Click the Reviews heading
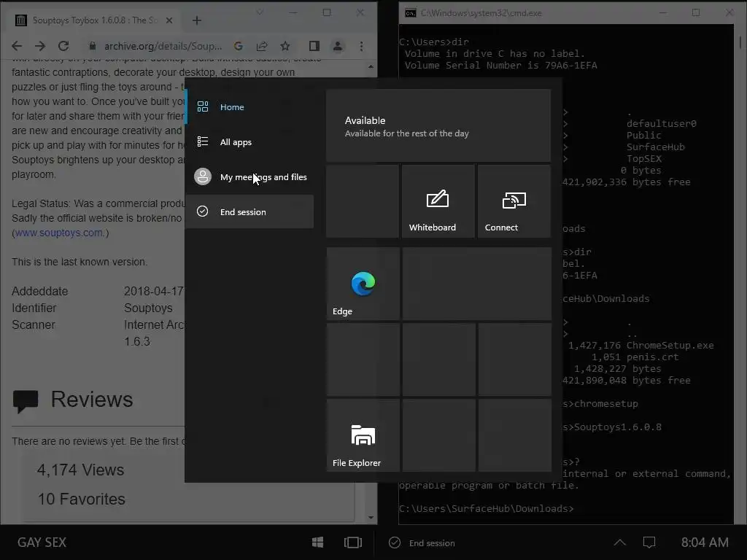This screenshot has height=560, width=747. click(91, 400)
